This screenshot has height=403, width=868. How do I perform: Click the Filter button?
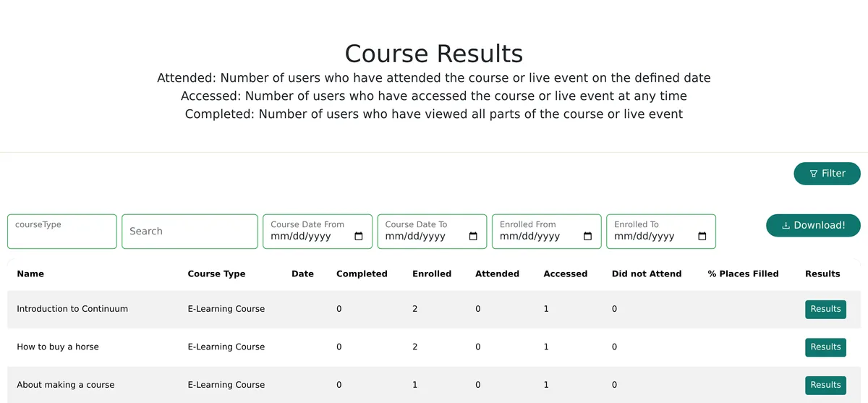click(x=827, y=174)
